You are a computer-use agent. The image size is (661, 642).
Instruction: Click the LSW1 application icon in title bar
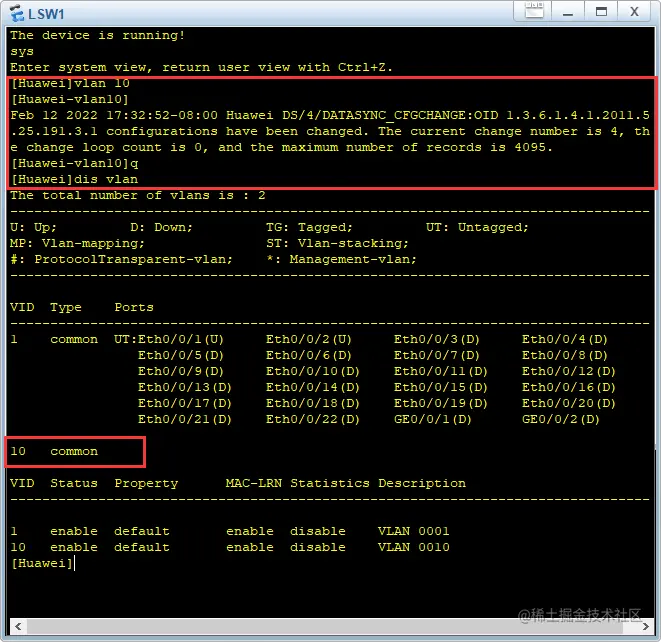(x=17, y=13)
